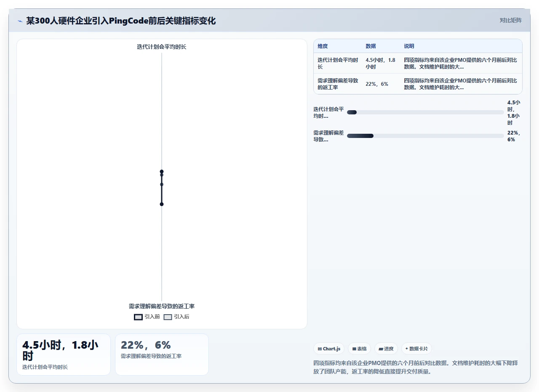539x392 pixels.
Task: Toggle the 引入前 legend series
Action: [x=147, y=317]
